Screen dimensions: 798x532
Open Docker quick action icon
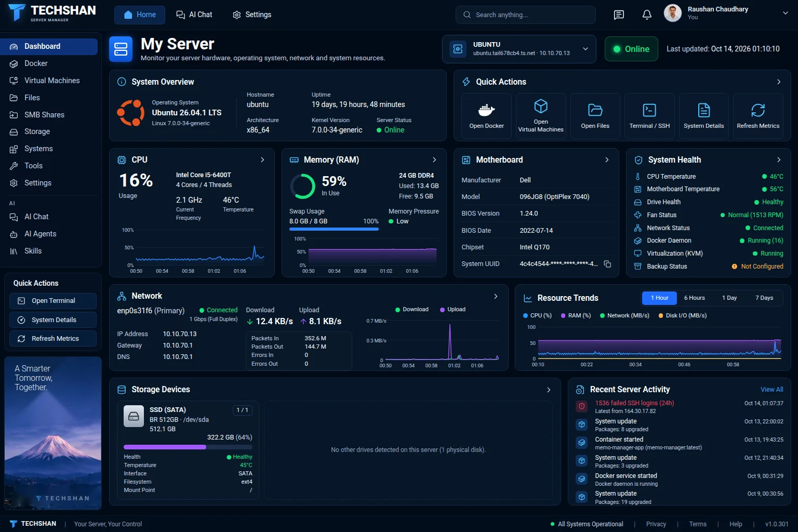click(486, 110)
